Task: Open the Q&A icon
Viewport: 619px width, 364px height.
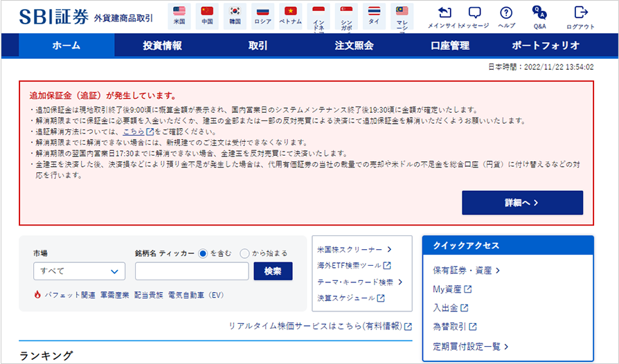Action: pyautogui.click(x=539, y=13)
